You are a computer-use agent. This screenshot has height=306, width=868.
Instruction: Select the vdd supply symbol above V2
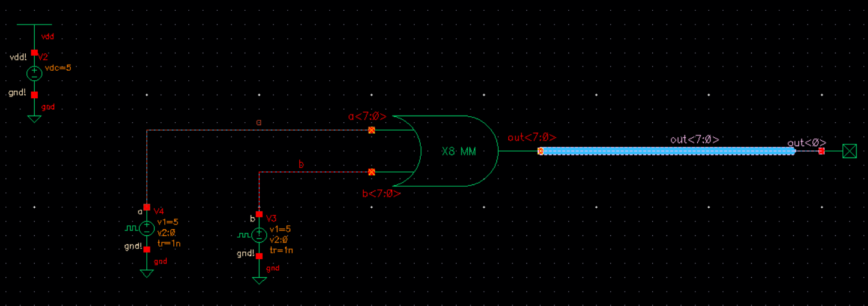tap(35, 25)
